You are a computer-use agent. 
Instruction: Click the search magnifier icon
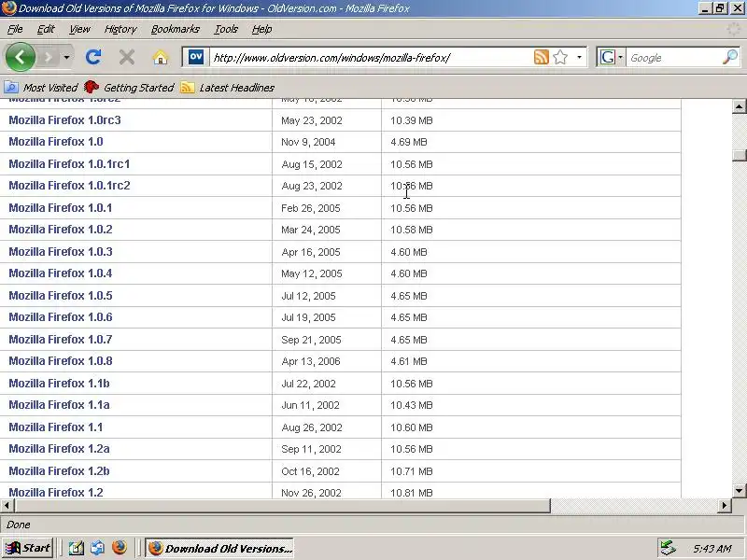tap(730, 58)
